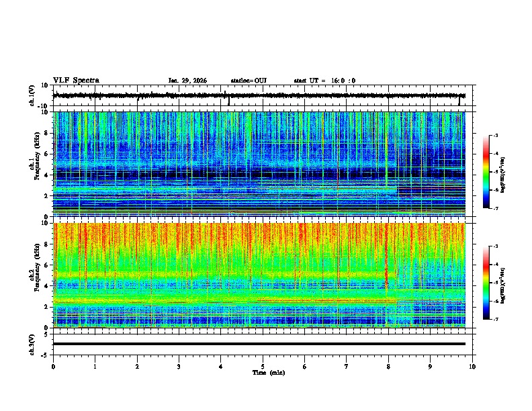Click the log(PSD) label beside ch.2 colorbar

click(502, 285)
